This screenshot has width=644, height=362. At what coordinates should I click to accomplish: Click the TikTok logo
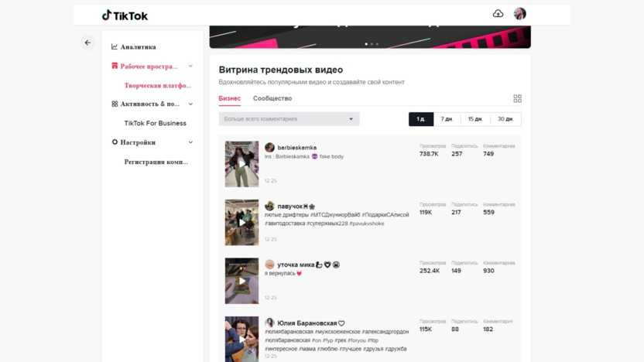click(x=125, y=15)
